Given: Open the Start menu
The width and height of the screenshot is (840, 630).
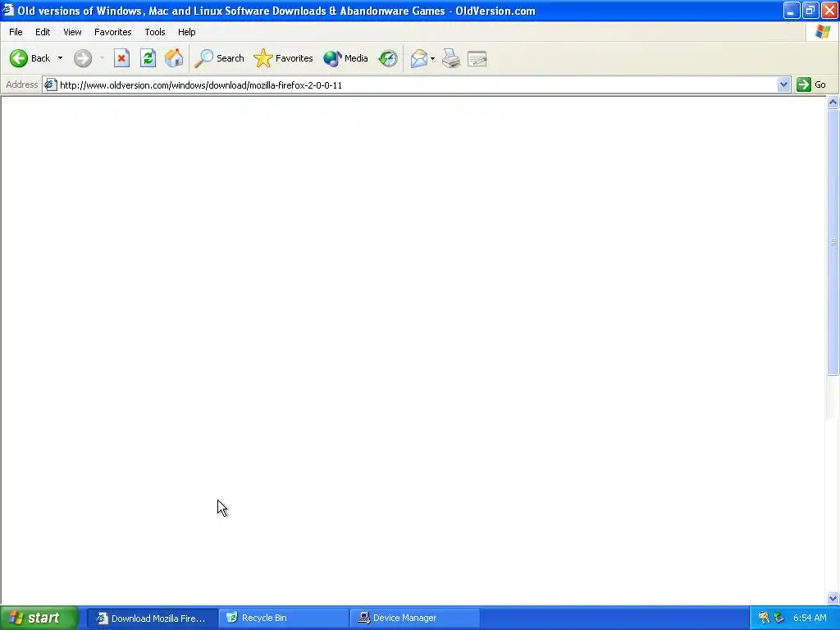Looking at the screenshot, I should pyautogui.click(x=39, y=618).
